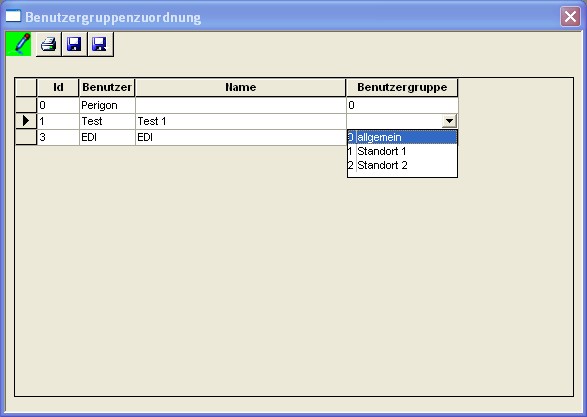Image resolution: width=587 pixels, height=417 pixels.
Task: Click the 'Test 1' name cell
Action: pyautogui.click(x=240, y=121)
